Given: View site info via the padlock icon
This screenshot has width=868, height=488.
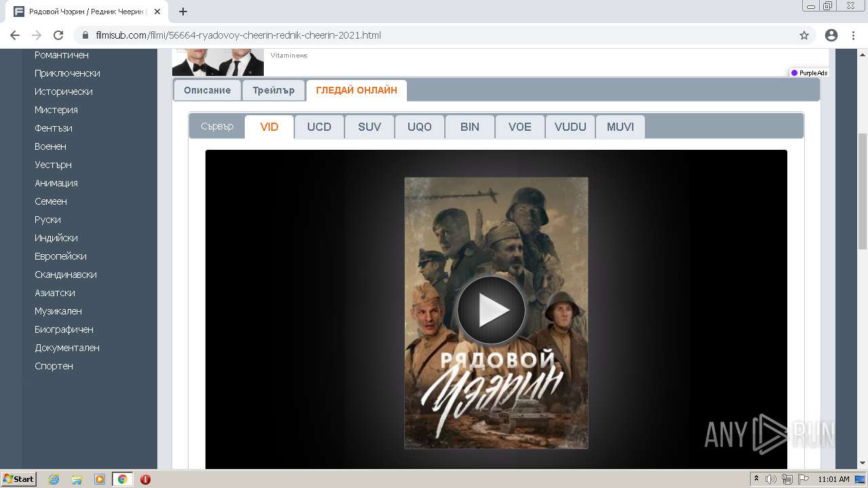Looking at the screenshot, I should click(x=85, y=35).
